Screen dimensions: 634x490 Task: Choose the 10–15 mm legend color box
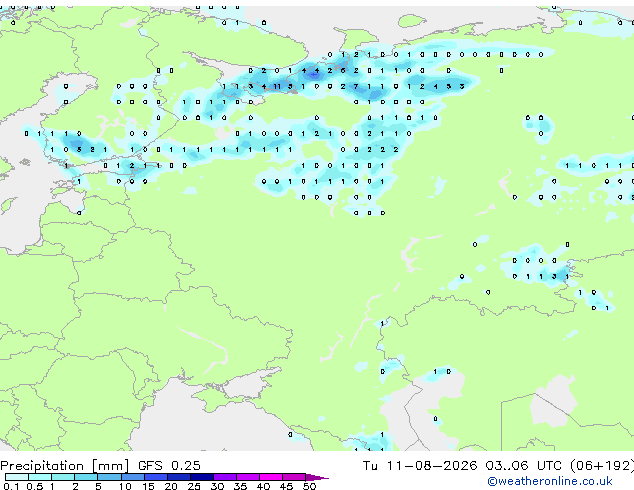coord(132,477)
